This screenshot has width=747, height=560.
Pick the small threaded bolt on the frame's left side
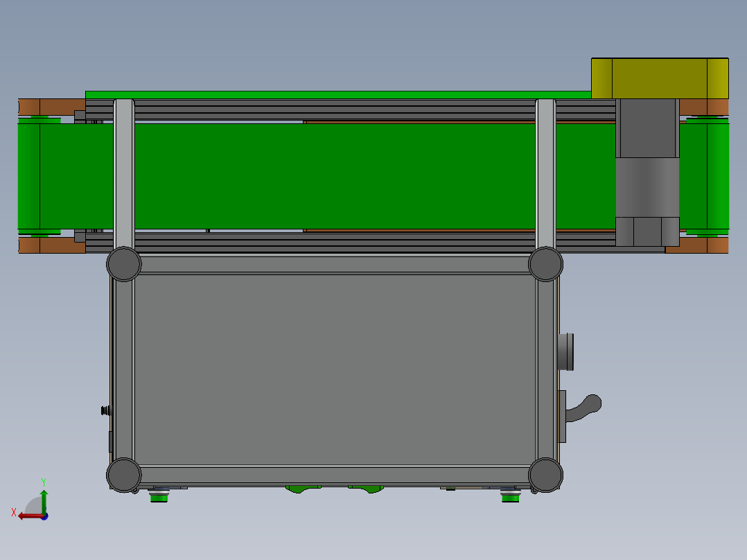coord(107,410)
